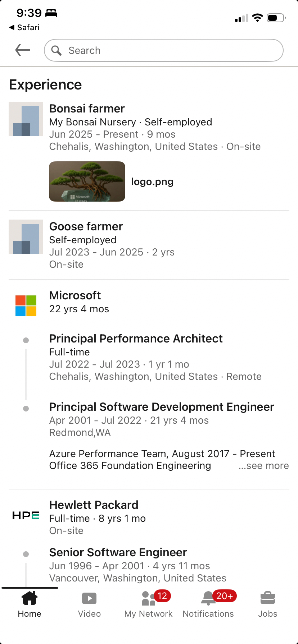
Task: Tap the search magnifier icon
Action: click(x=57, y=50)
